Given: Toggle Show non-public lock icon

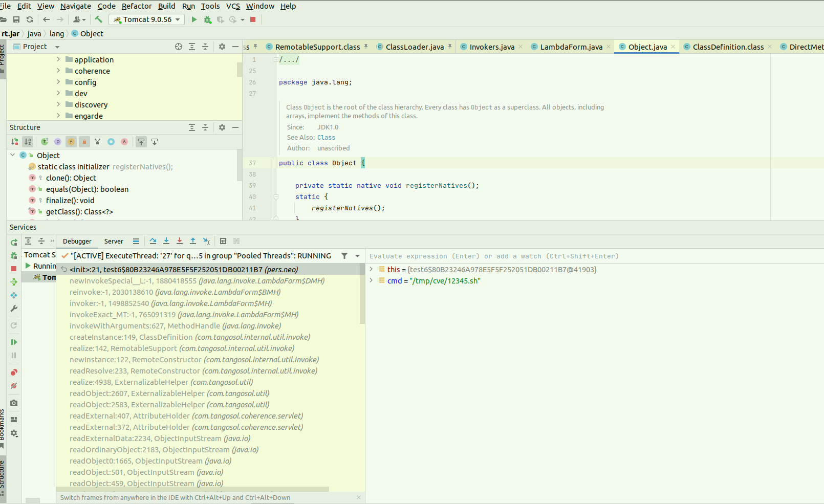Looking at the screenshot, I should [84, 142].
